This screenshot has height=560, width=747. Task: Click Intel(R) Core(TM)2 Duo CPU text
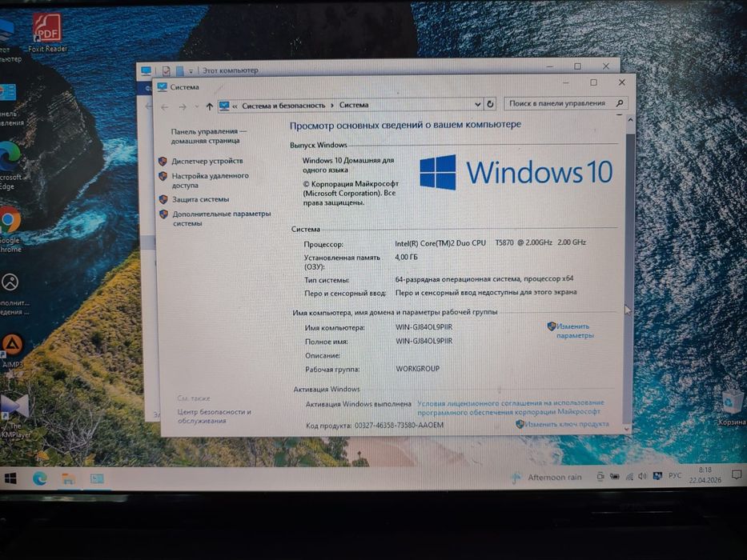tap(440, 243)
